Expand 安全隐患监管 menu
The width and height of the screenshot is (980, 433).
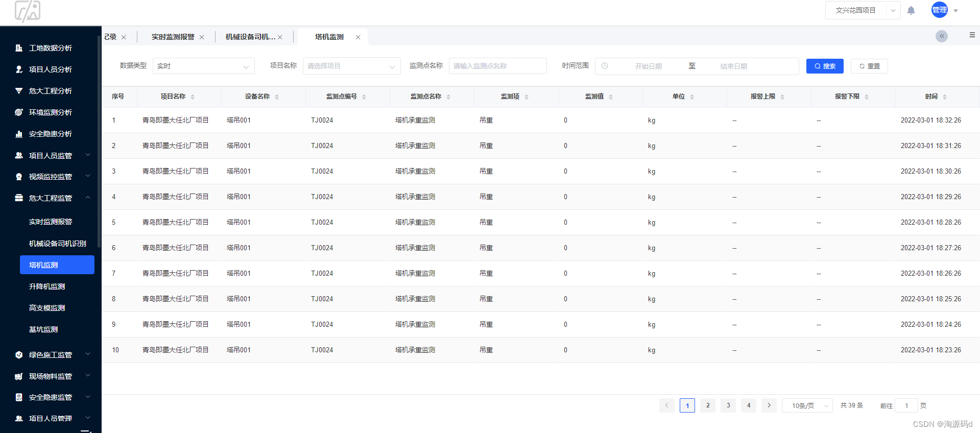pyautogui.click(x=88, y=396)
